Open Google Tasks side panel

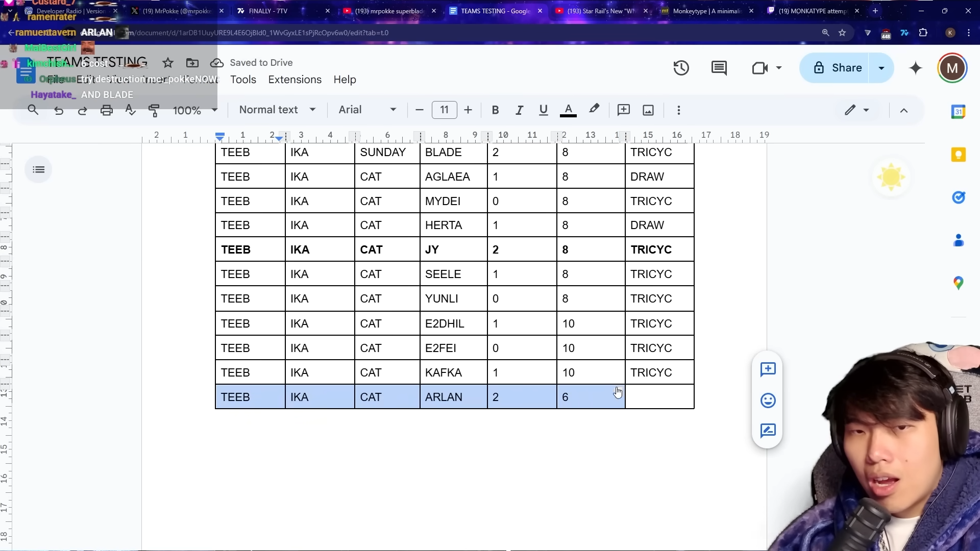958,197
